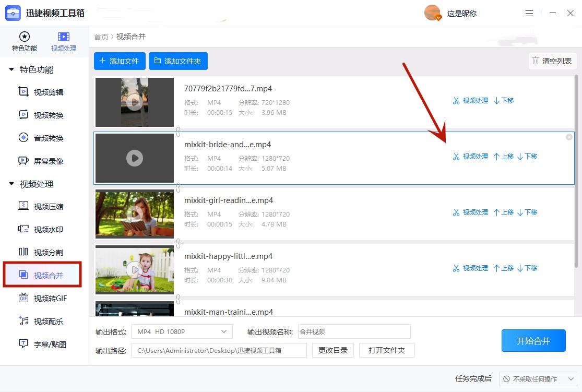The width and height of the screenshot is (582, 392).
Task: Click the 添加文件夹 add folder button
Action: (178, 61)
